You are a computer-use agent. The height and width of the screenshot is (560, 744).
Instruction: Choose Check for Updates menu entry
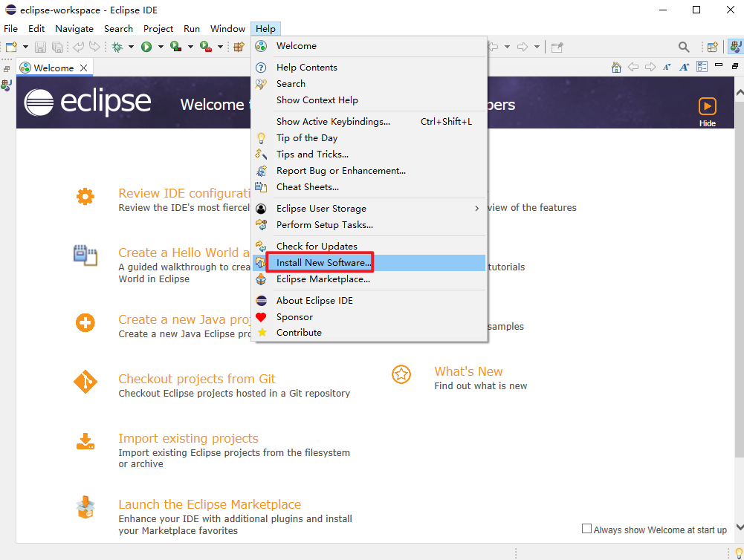point(317,247)
